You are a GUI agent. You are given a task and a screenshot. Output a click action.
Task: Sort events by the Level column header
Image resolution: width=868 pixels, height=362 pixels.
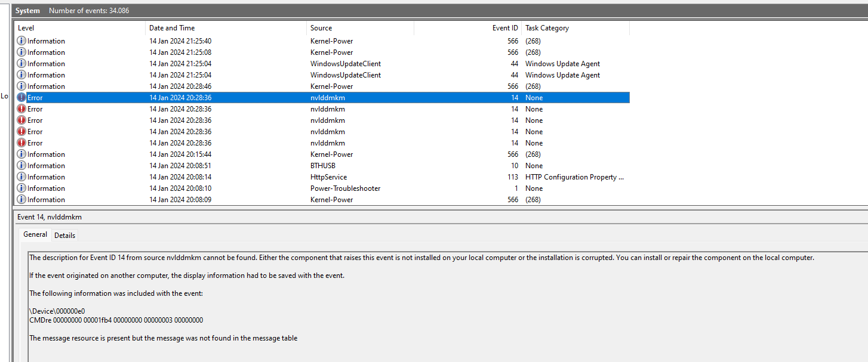pyautogui.click(x=80, y=28)
